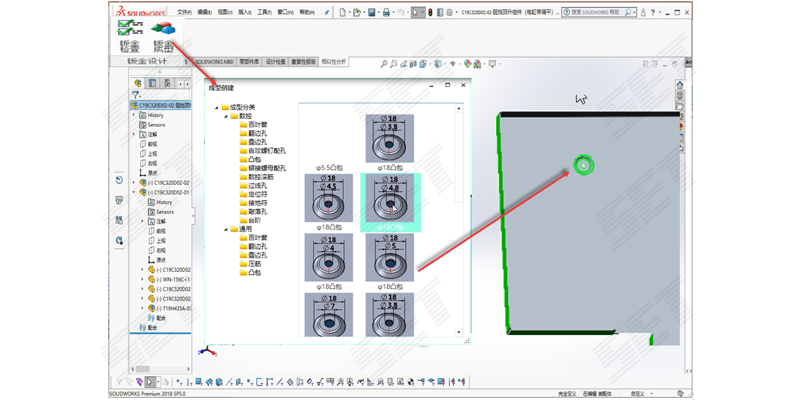Open the New document dropdown arrow

click(x=349, y=12)
